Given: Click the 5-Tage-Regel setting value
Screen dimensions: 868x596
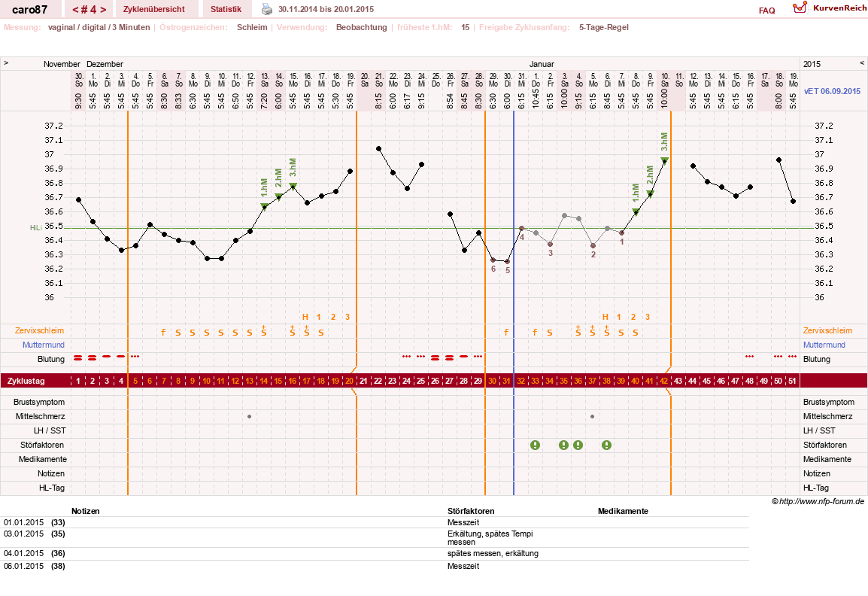Looking at the screenshot, I should [603, 27].
